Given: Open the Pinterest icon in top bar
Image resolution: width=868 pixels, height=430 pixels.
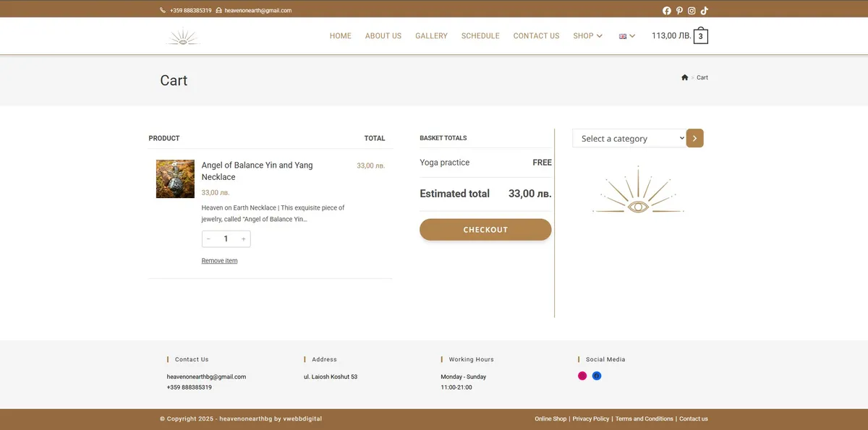Looking at the screenshot, I should (679, 11).
